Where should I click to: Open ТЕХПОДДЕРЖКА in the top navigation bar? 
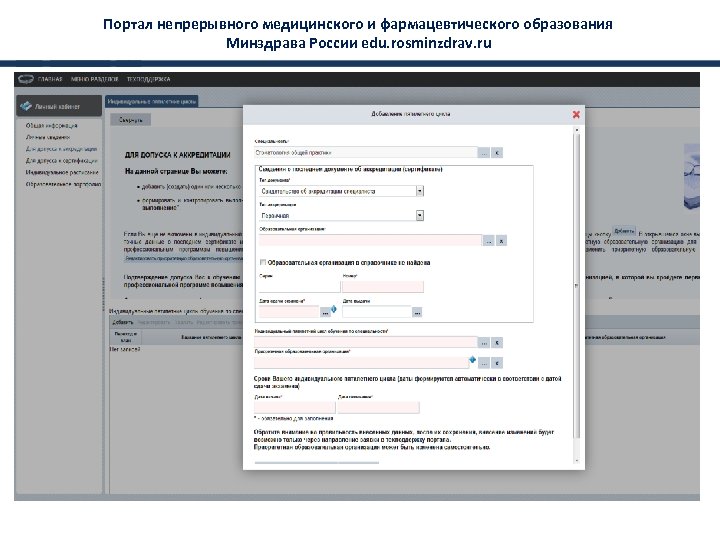tap(148, 79)
